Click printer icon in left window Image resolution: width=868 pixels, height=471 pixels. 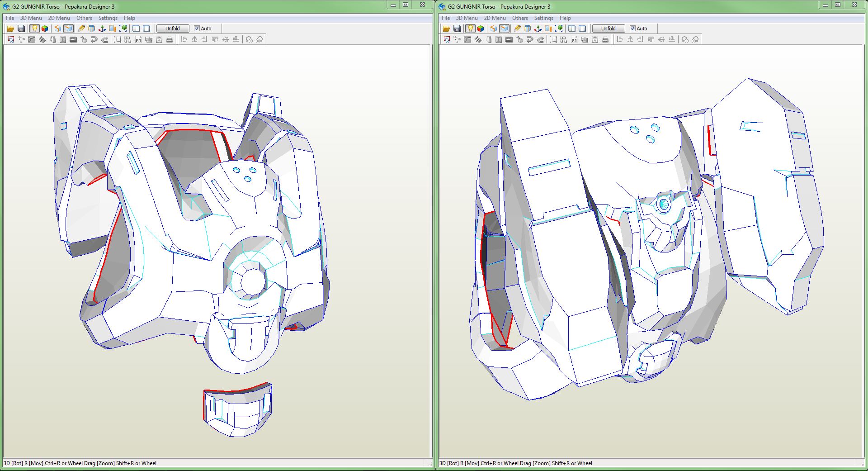point(170,40)
